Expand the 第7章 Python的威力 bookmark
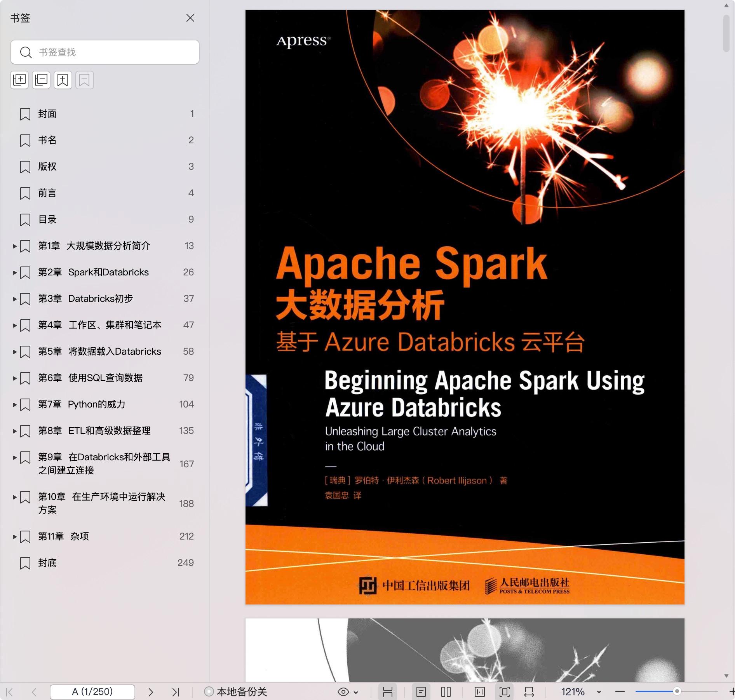Viewport: 735px width, 700px height. [15, 405]
